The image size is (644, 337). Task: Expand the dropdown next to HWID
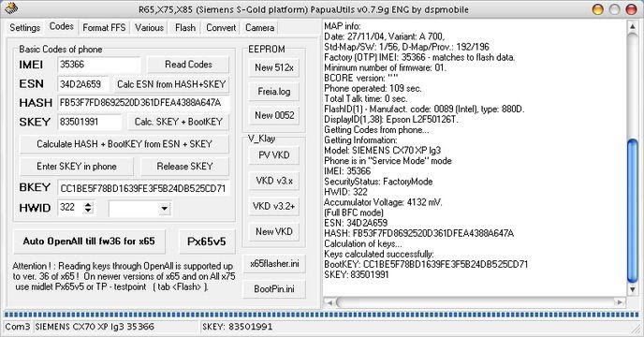tap(165, 209)
